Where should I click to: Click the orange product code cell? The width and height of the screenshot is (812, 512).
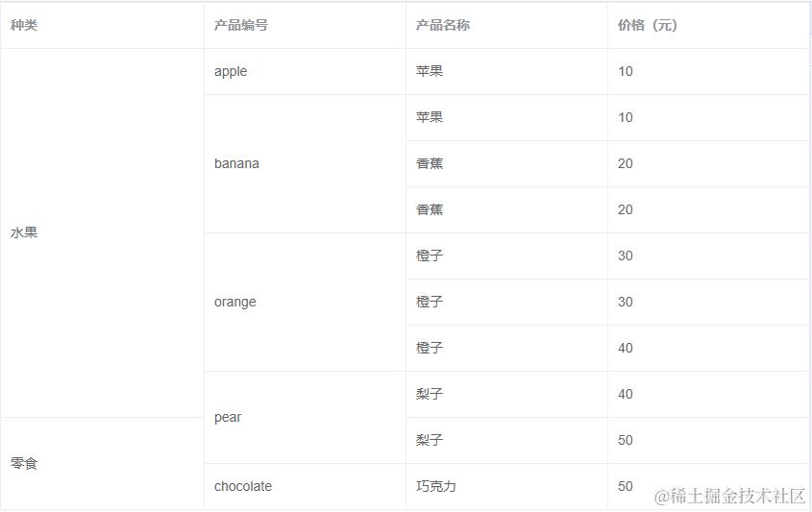[x=235, y=302]
